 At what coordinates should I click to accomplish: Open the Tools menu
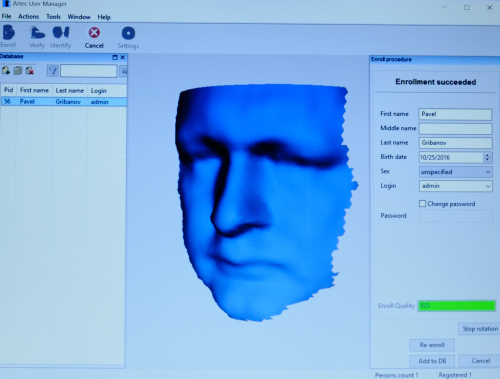click(x=53, y=17)
